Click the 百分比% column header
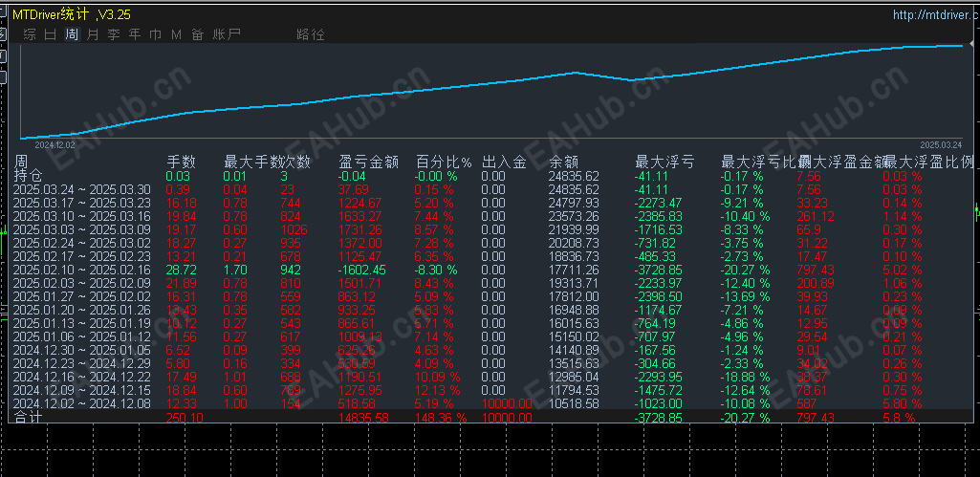 point(444,162)
